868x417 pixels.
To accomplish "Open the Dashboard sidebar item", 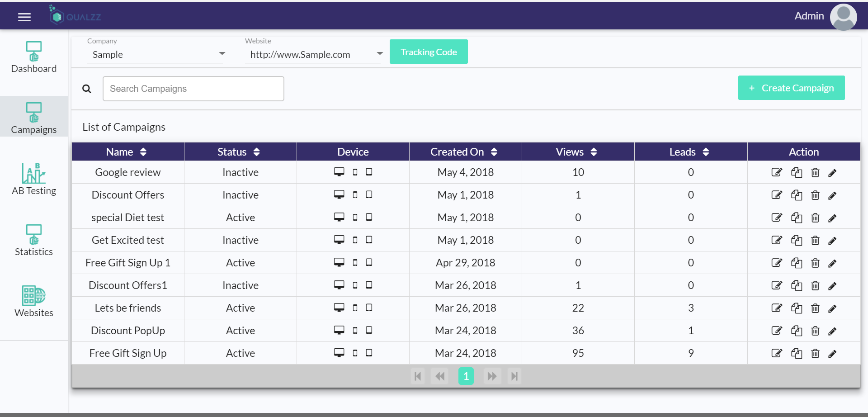I will (x=34, y=57).
